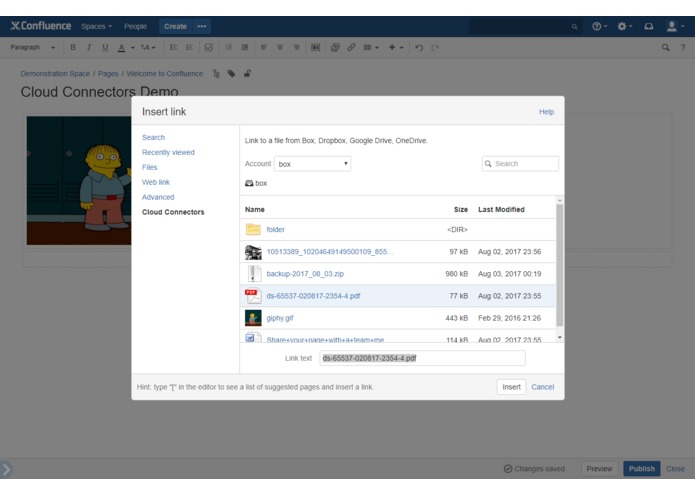Click the file Search input field

[520, 164]
